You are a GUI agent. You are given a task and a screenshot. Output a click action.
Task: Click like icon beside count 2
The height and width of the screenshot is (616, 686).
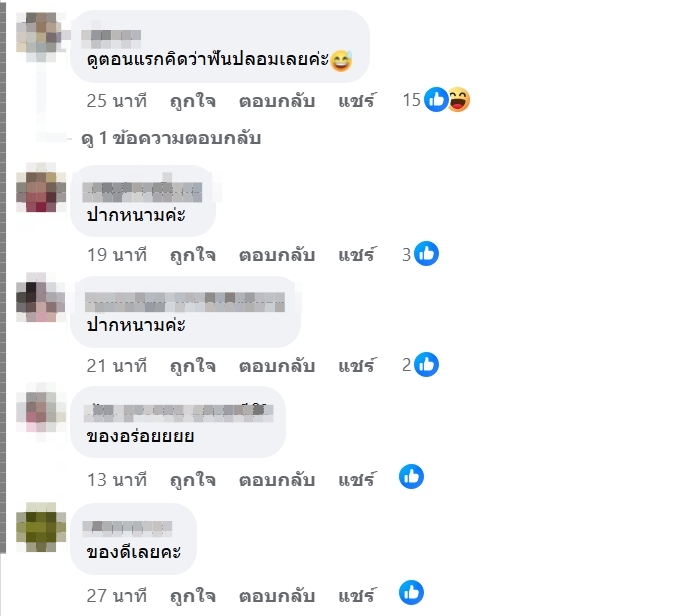(x=427, y=364)
